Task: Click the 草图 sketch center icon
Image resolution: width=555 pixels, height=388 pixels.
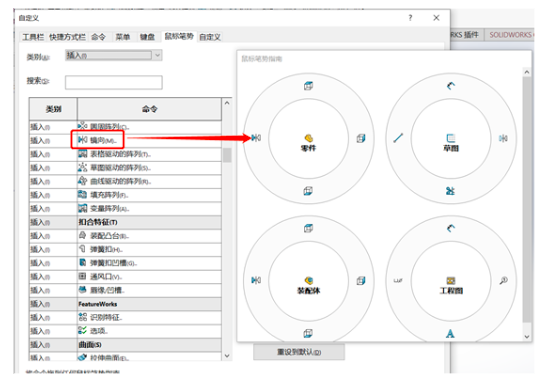Action: (451, 138)
